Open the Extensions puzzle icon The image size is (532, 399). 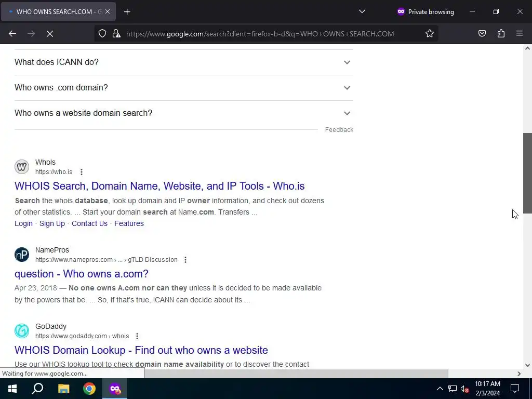501,34
